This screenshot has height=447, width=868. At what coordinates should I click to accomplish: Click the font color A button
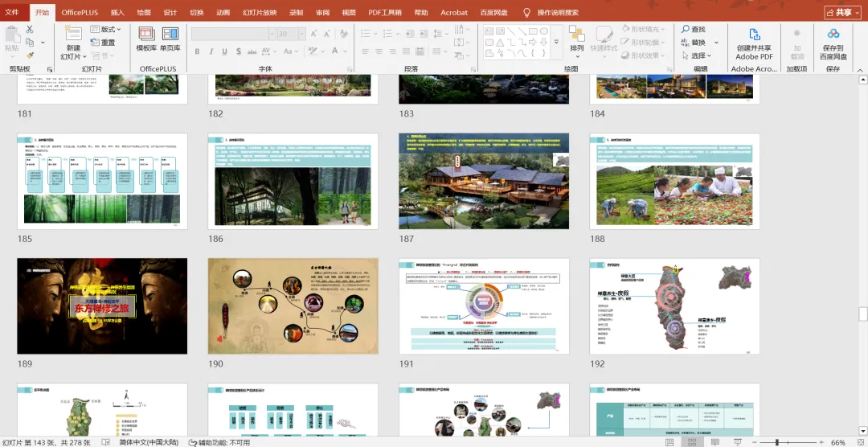click(336, 51)
